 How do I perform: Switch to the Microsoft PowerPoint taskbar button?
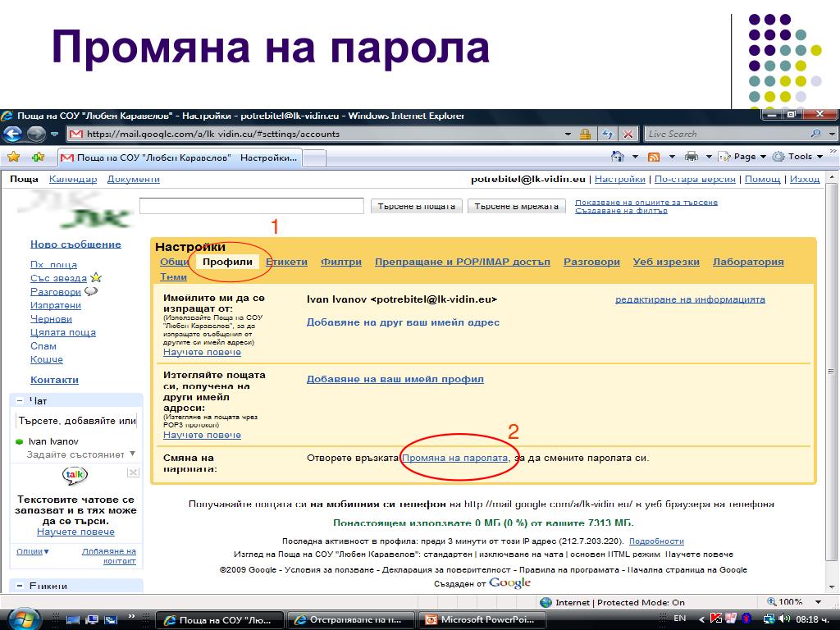(482, 620)
